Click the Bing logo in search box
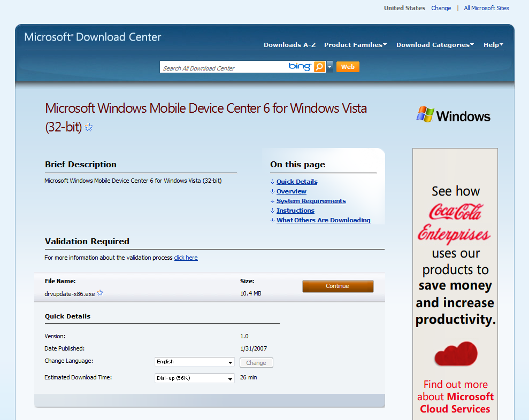 tap(300, 66)
